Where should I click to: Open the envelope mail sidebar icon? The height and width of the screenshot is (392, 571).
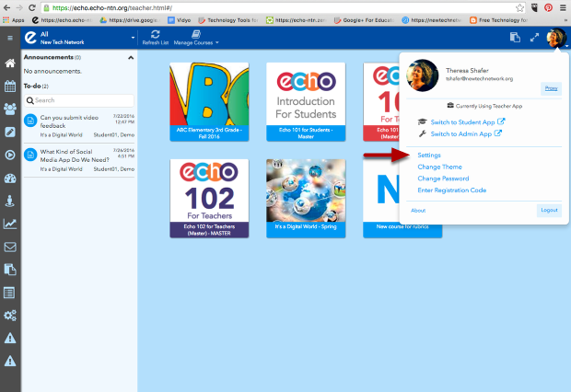click(x=10, y=248)
